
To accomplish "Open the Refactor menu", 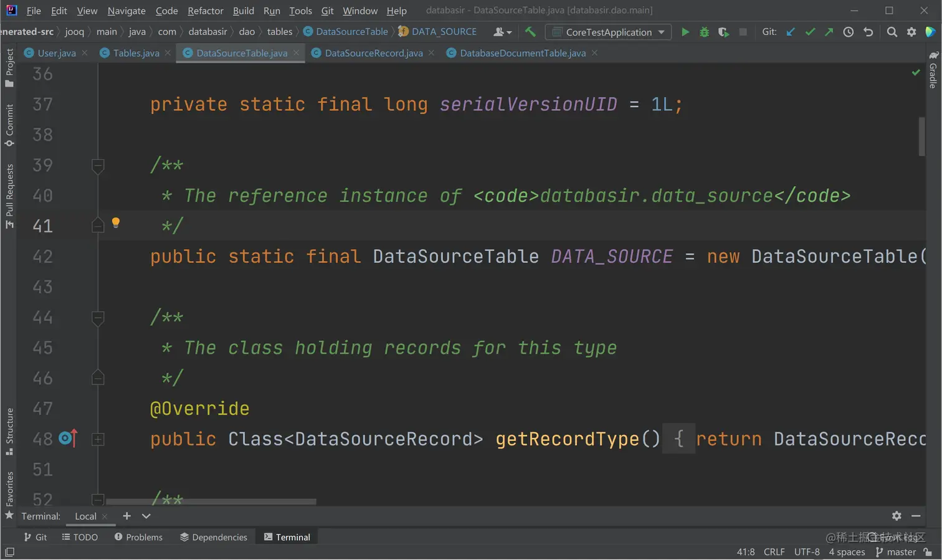I will pyautogui.click(x=206, y=11).
